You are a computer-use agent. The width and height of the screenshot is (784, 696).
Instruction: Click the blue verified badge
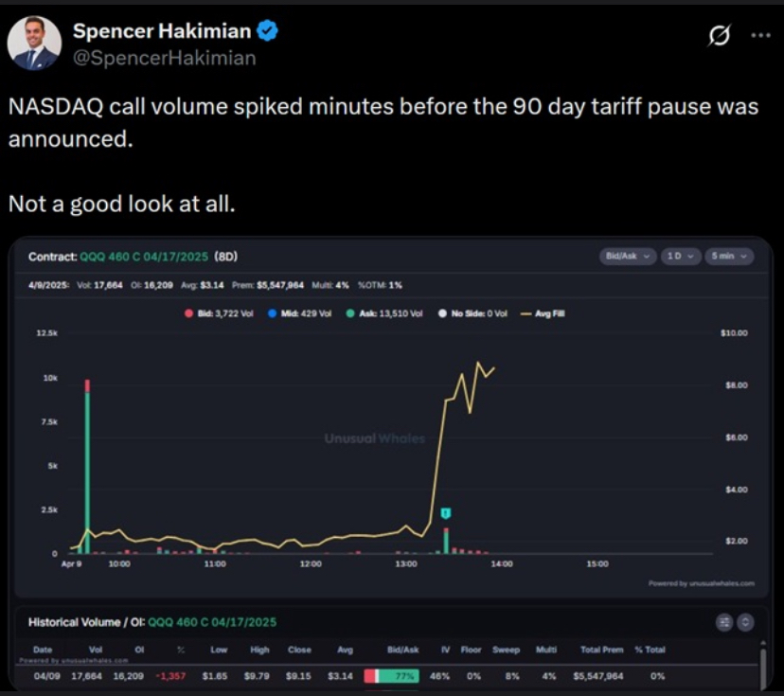click(267, 31)
